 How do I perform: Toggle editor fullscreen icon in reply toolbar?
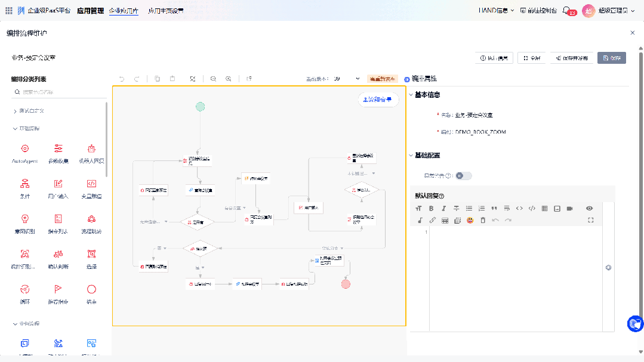click(591, 220)
